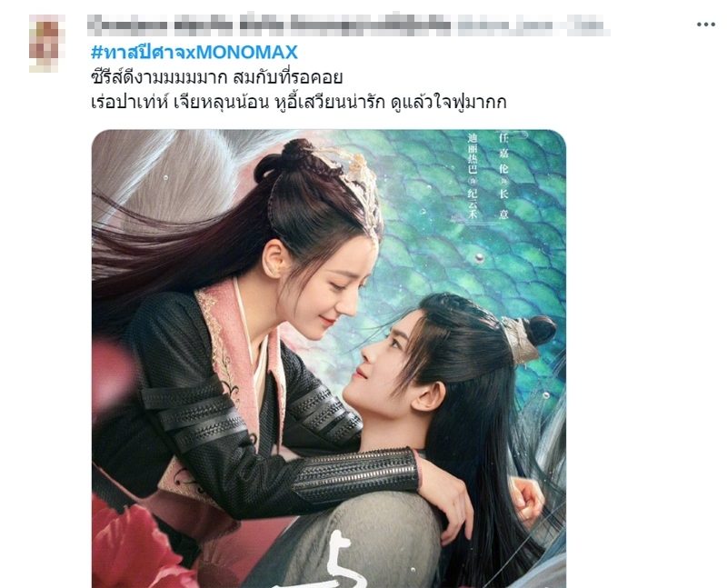Screen dimensions: 727x588
Task: Open the three-dot more options menu
Action: [706, 25]
